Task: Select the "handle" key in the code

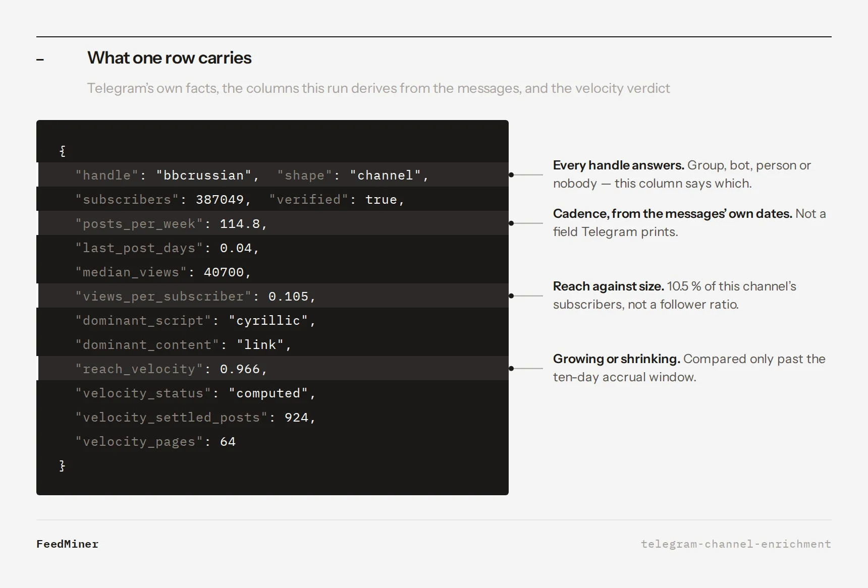Action: pyautogui.click(x=106, y=175)
